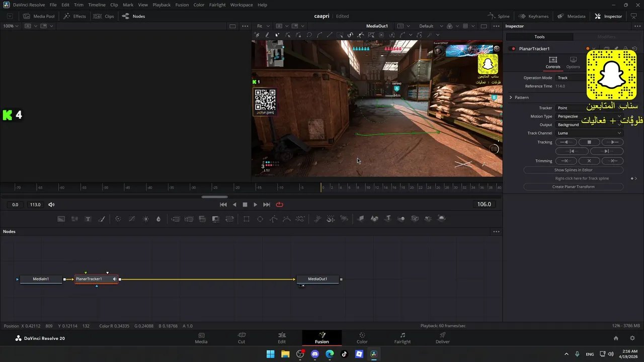This screenshot has width=644, height=362.
Task: Open Project Manager home icon
Action: click(x=616, y=338)
